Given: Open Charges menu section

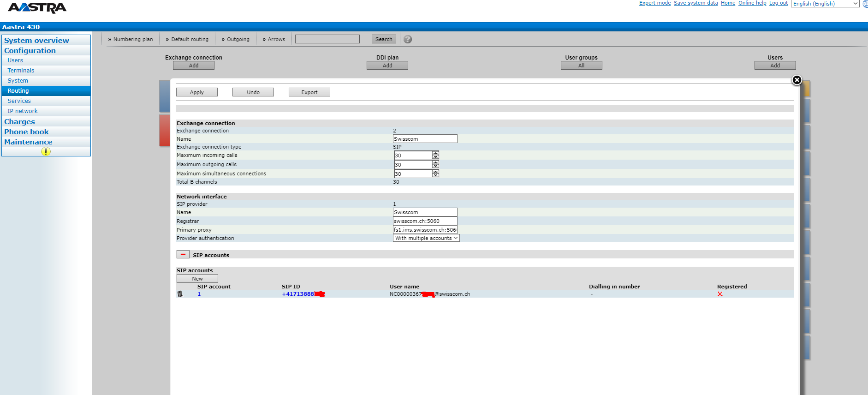Looking at the screenshot, I should coord(19,122).
